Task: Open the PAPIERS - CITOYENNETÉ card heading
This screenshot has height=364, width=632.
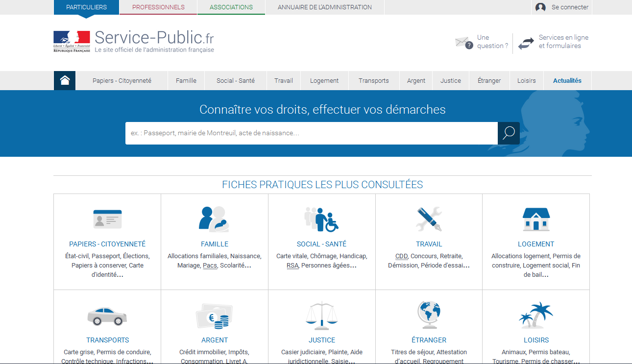Action: click(107, 244)
